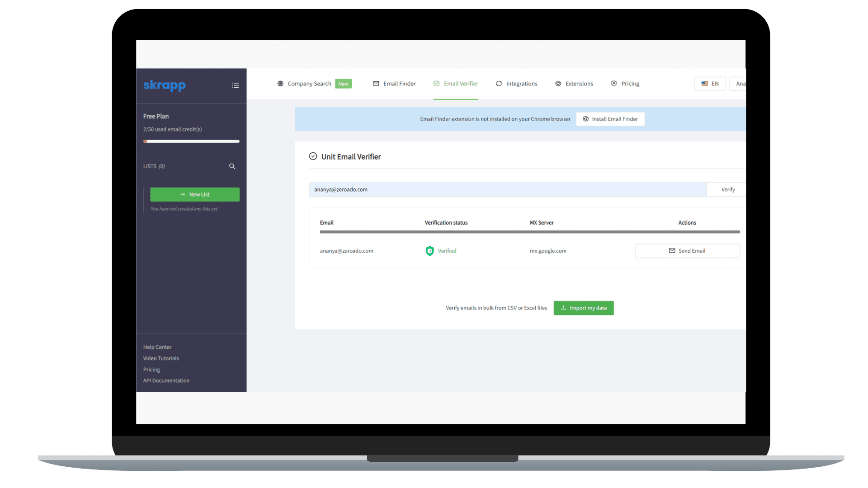
Task: Click the lists search magnifier icon
Action: click(232, 166)
